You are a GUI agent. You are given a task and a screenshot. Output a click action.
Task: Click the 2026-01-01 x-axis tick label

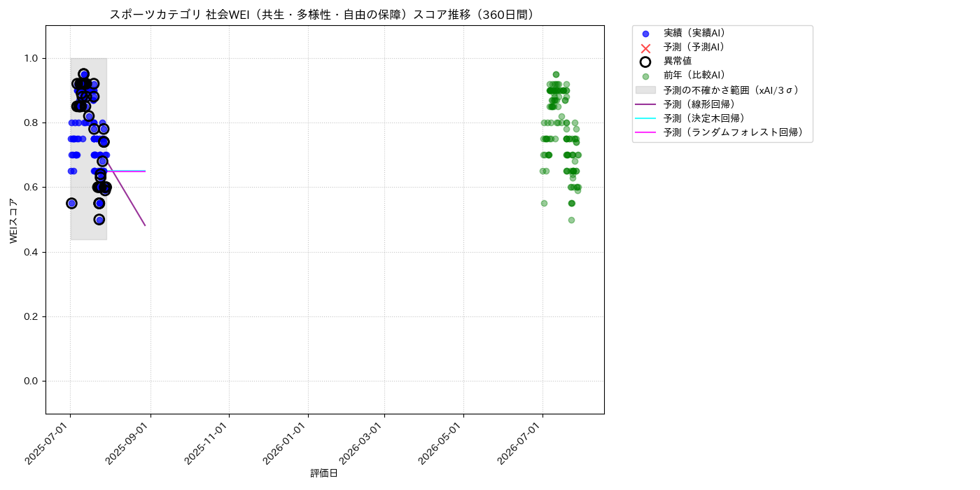286,442
